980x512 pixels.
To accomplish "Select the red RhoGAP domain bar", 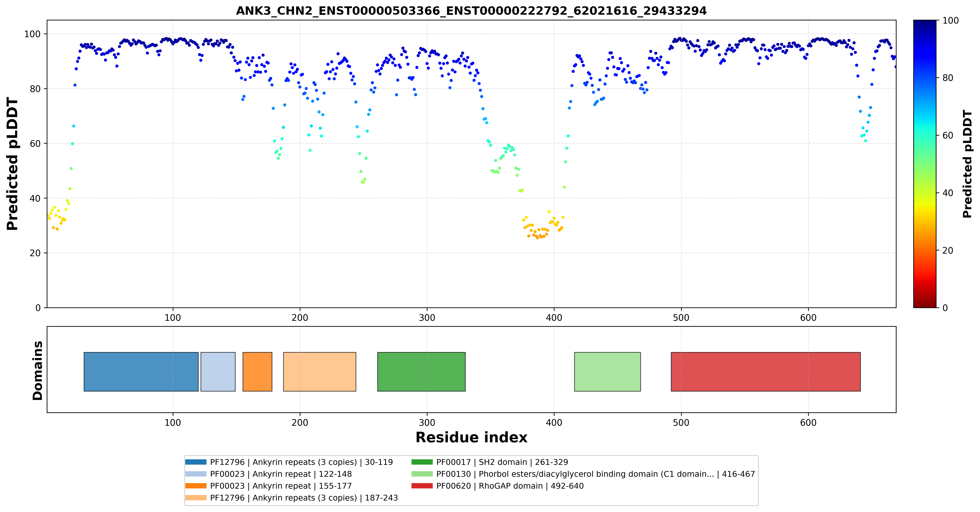I will [766, 371].
